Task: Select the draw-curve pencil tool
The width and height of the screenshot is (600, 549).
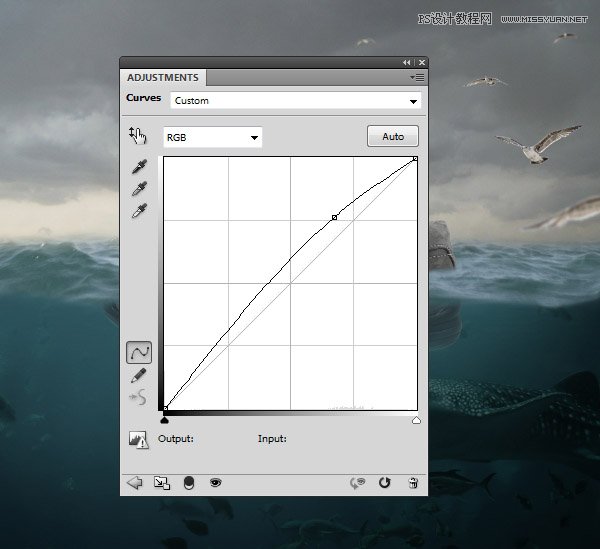Action: click(139, 375)
